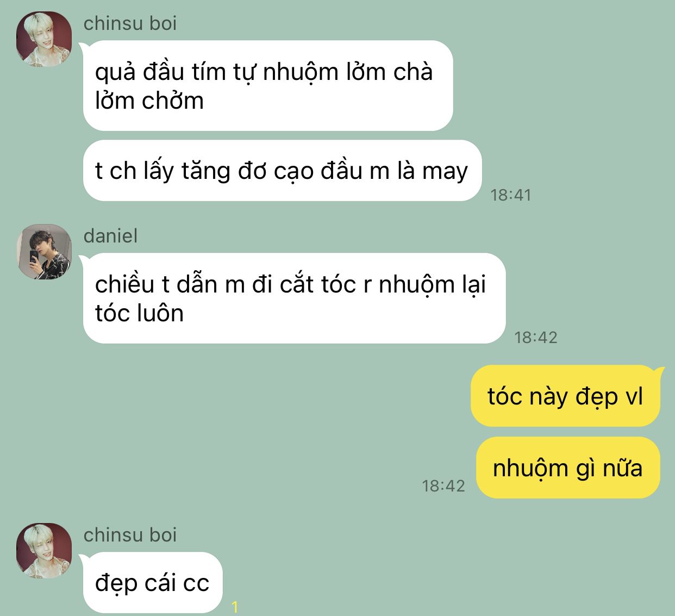Tap the 'quả đầu tím tự nhuộm' message bubble
Viewport: 675px width, 616px height.
(268, 86)
